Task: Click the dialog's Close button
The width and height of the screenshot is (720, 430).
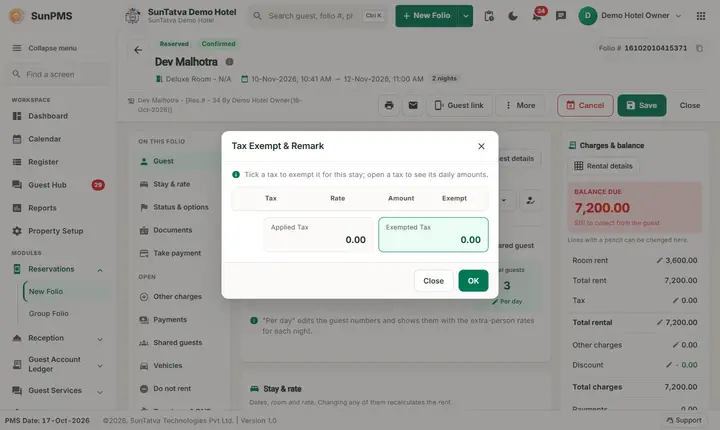Action: point(433,281)
